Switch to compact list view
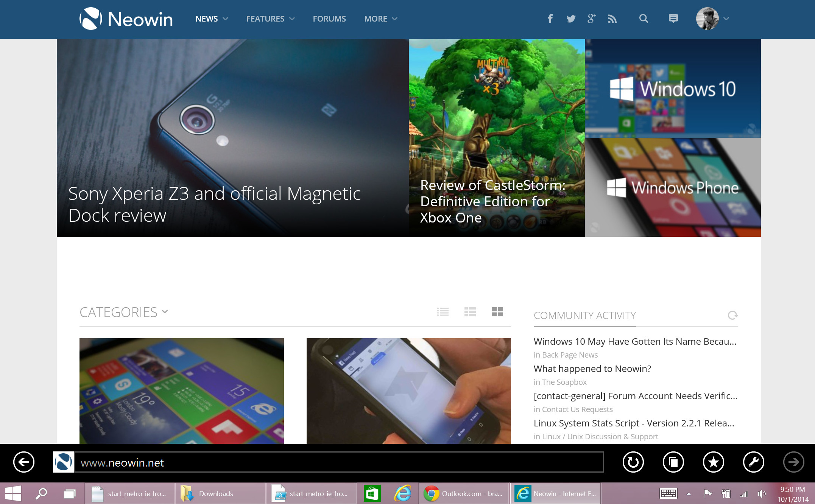Image resolution: width=815 pixels, height=504 pixels. click(x=443, y=312)
